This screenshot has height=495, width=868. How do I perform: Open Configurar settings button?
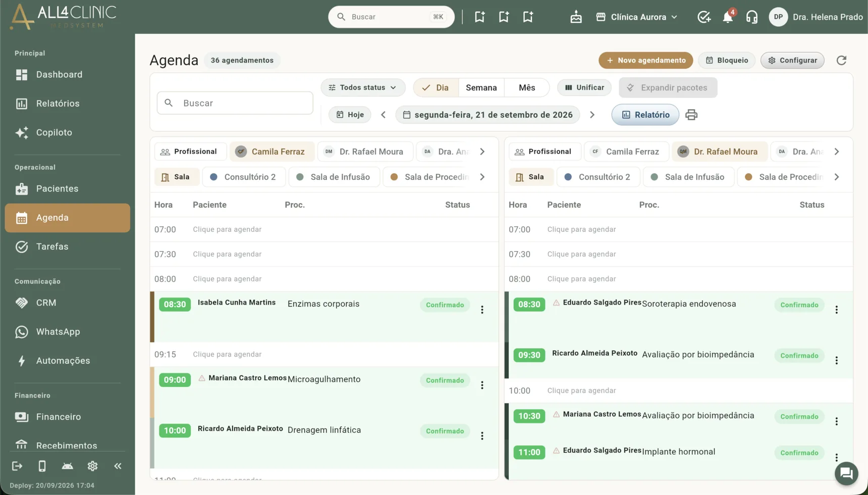[x=792, y=60]
